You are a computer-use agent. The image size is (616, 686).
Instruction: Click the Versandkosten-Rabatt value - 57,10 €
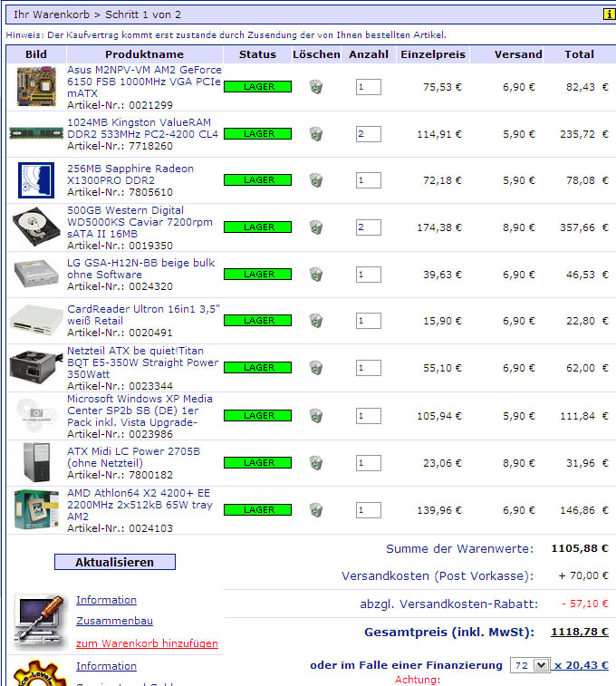(x=585, y=604)
